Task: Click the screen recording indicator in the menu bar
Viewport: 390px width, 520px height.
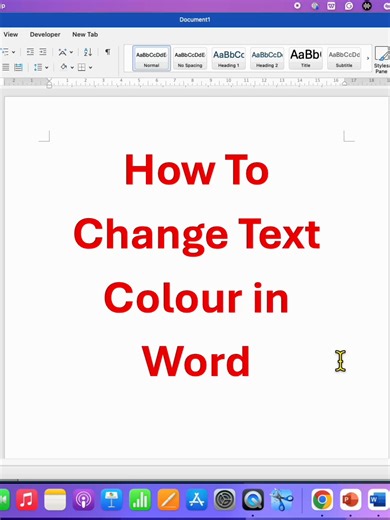Action: point(297,6)
